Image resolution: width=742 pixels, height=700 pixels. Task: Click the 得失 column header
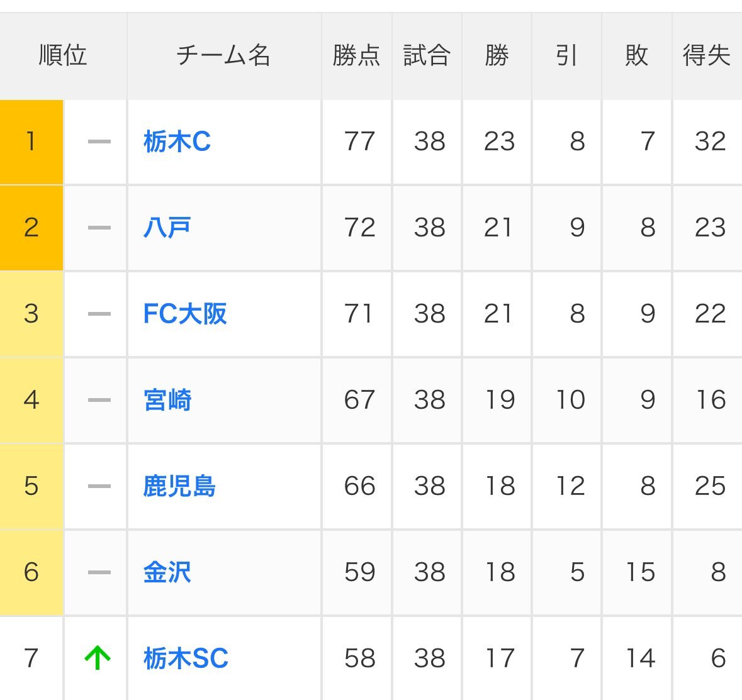[x=706, y=56]
